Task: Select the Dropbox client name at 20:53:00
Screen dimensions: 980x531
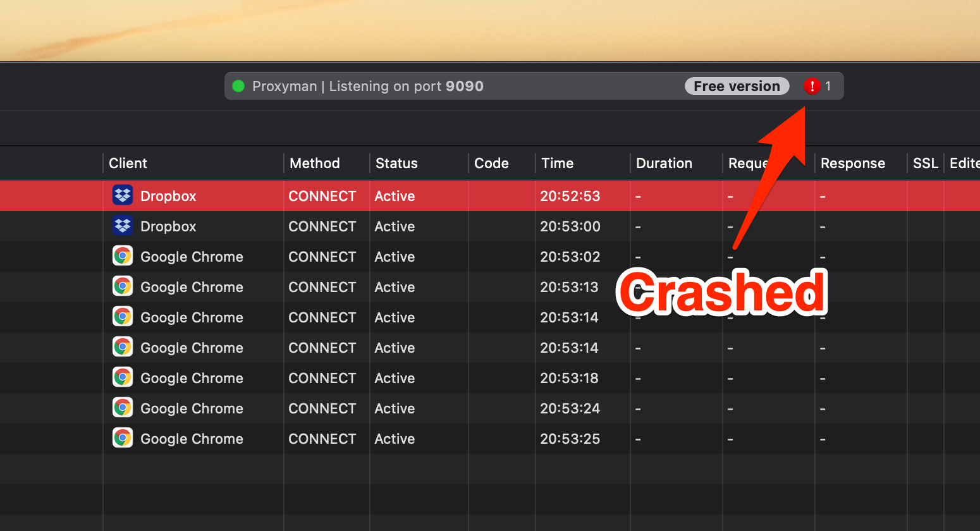Action: (168, 226)
